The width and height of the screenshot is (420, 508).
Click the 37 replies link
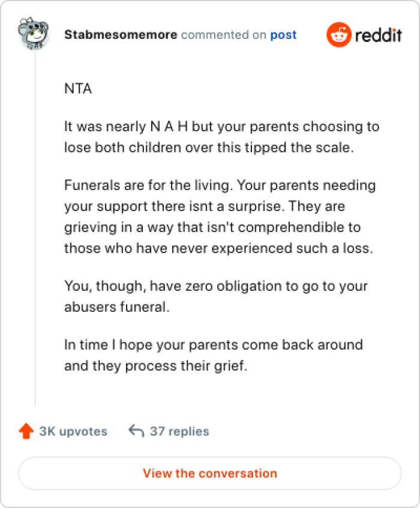click(x=180, y=431)
